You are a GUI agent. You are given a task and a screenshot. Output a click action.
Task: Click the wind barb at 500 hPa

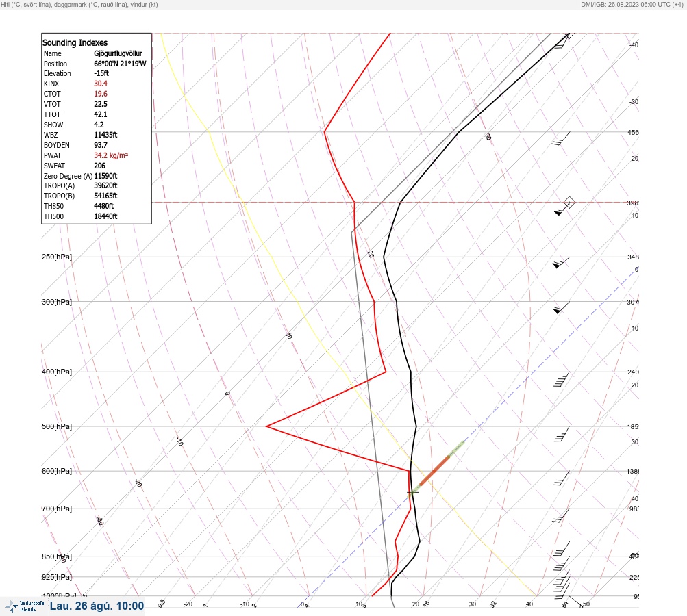[x=562, y=434]
